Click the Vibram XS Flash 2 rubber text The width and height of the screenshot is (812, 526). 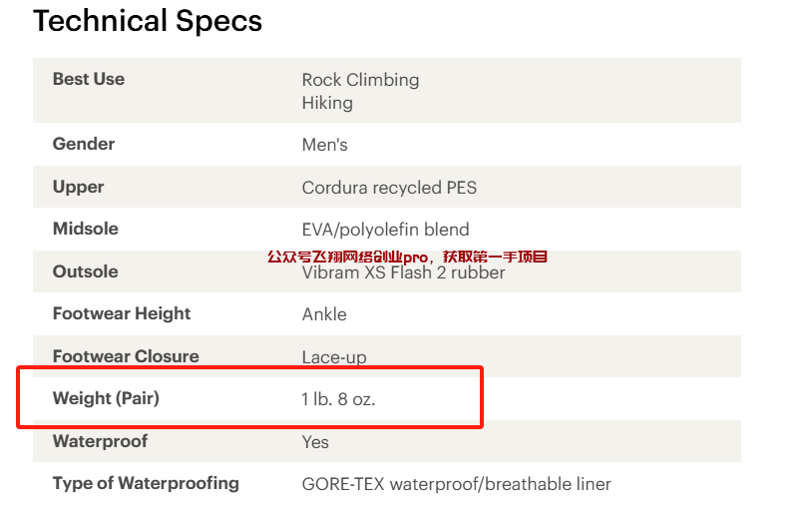(403, 272)
